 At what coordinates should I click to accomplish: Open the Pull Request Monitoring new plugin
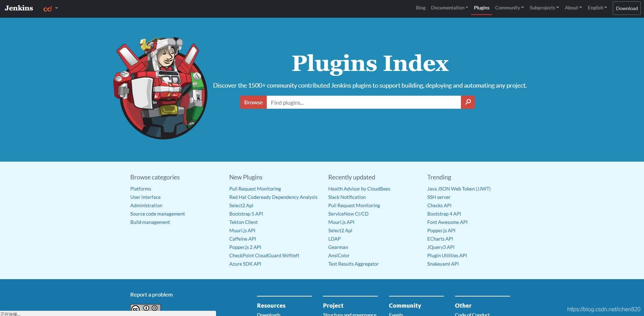tap(255, 189)
